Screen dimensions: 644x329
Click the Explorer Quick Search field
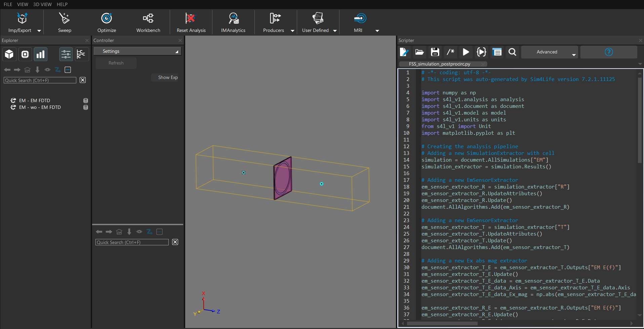(x=40, y=80)
